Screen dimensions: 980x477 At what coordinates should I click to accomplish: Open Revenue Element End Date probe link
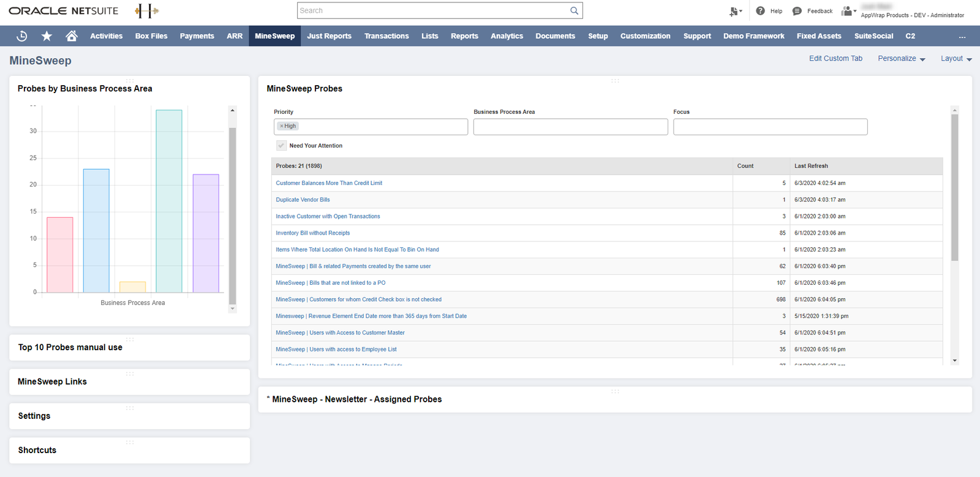pos(371,316)
